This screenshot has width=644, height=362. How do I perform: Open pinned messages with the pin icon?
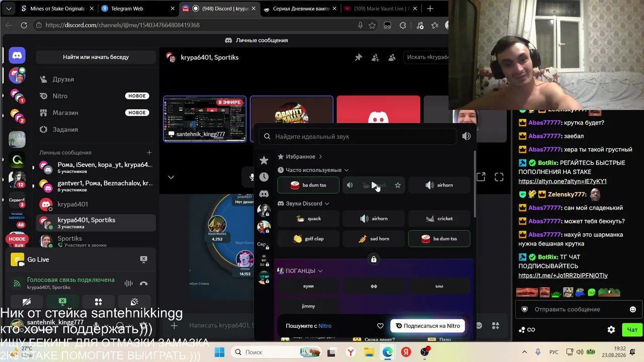pyautogui.click(x=358, y=57)
